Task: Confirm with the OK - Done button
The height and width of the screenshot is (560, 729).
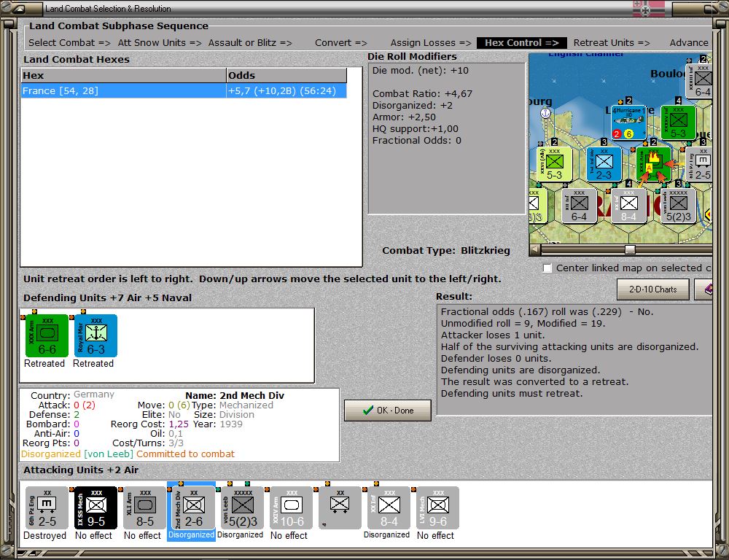Action: [x=388, y=411]
